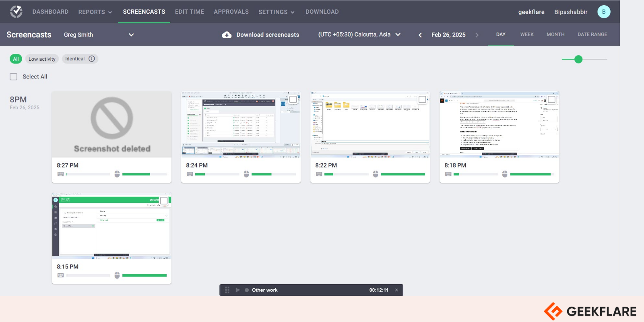This screenshot has width=644, height=322.
Task: Click the Time Doctor checkmark logo
Action: click(x=16, y=12)
